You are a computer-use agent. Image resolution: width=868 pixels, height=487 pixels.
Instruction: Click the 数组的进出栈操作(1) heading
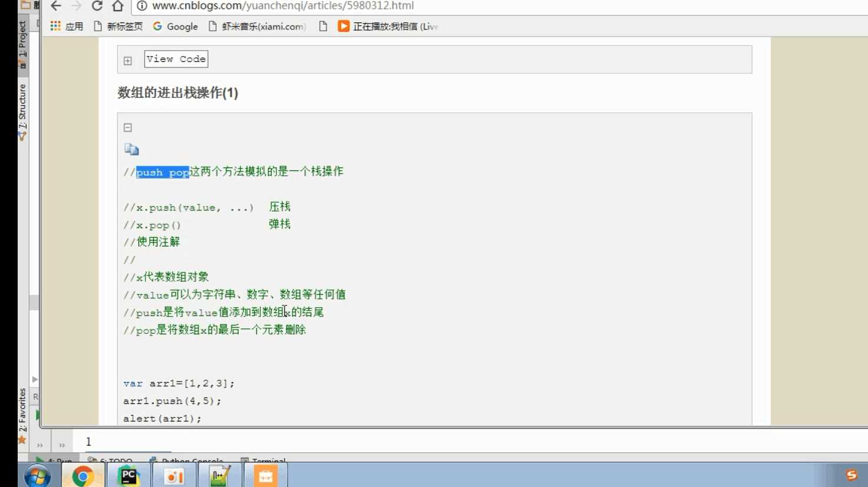(x=178, y=93)
